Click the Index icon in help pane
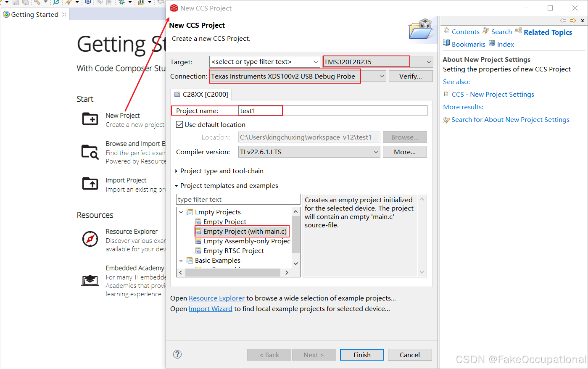588x369 pixels. (492, 43)
